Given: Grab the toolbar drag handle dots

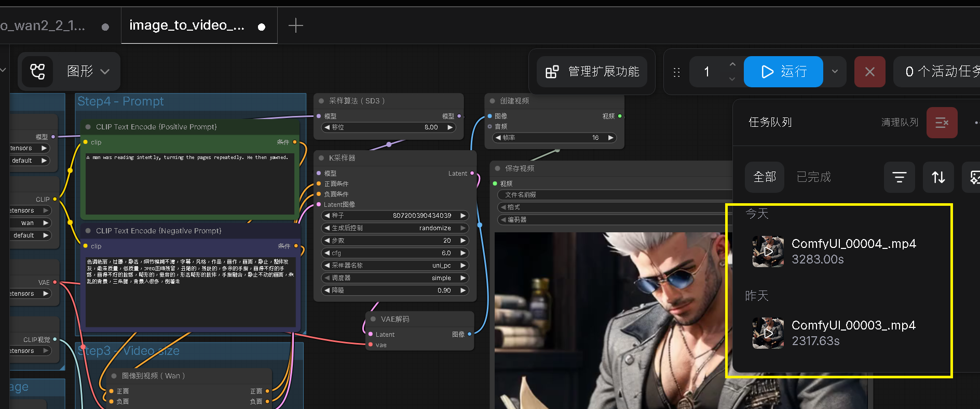Looking at the screenshot, I should coord(676,72).
